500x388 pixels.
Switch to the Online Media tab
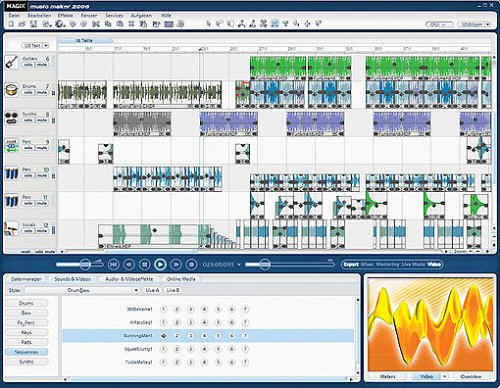click(181, 279)
